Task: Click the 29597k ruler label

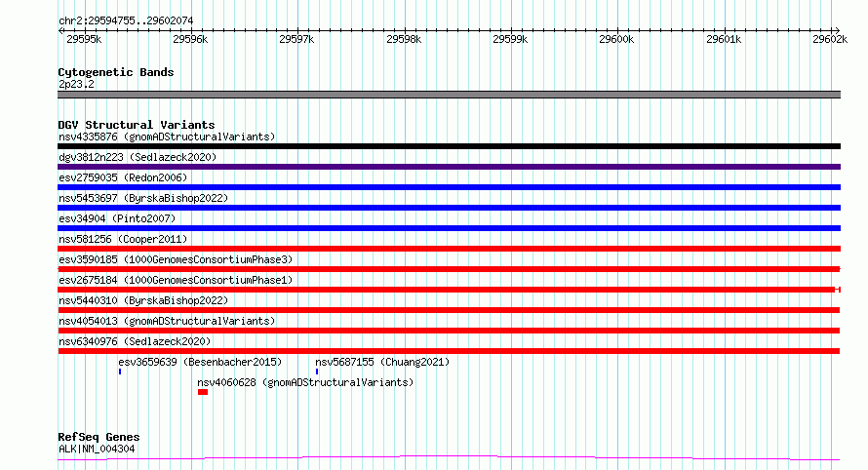Action: coord(296,39)
